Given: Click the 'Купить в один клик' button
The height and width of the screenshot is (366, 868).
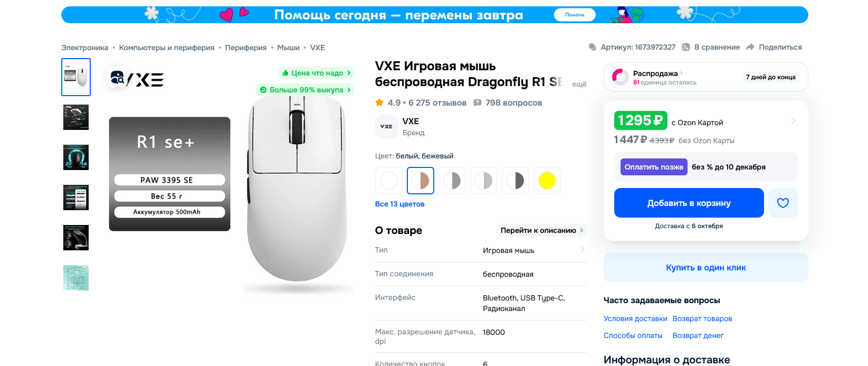Looking at the screenshot, I should pyautogui.click(x=706, y=267).
